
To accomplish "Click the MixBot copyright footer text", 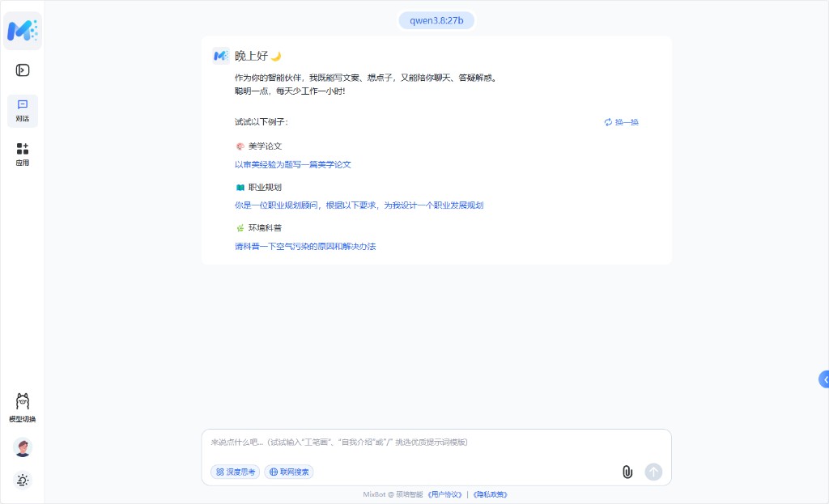I will [x=393, y=494].
